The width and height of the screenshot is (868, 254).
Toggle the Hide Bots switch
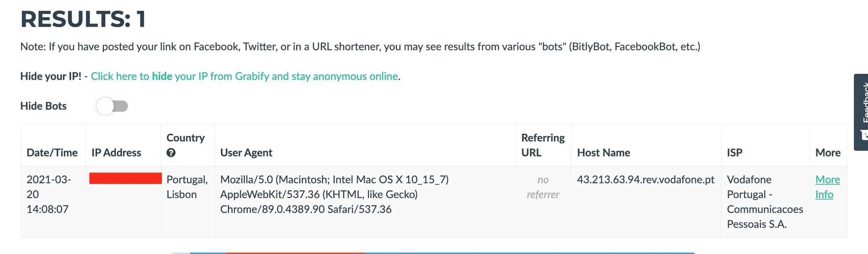pos(112,106)
